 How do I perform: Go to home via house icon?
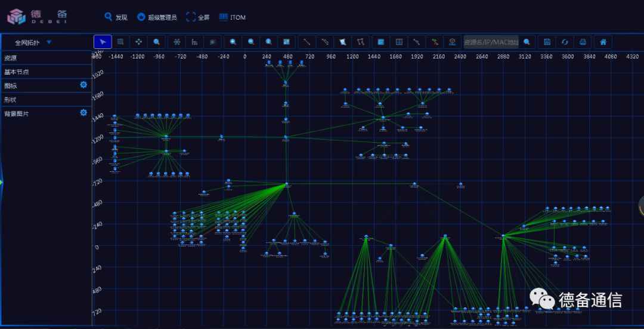pyautogui.click(x=603, y=42)
